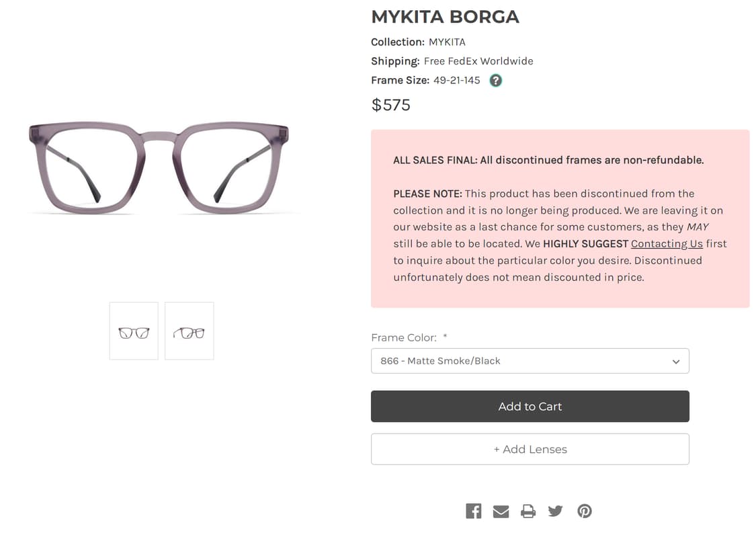Select the Free FedEx Worldwide shipping text
This screenshot has height=533, width=756.
point(478,60)
